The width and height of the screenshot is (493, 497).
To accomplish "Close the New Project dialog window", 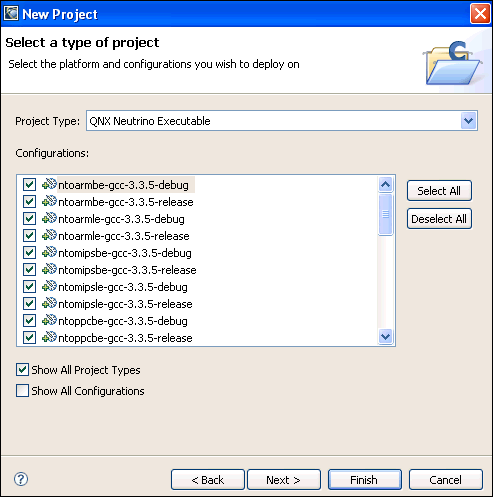I will tap(480, 14).
